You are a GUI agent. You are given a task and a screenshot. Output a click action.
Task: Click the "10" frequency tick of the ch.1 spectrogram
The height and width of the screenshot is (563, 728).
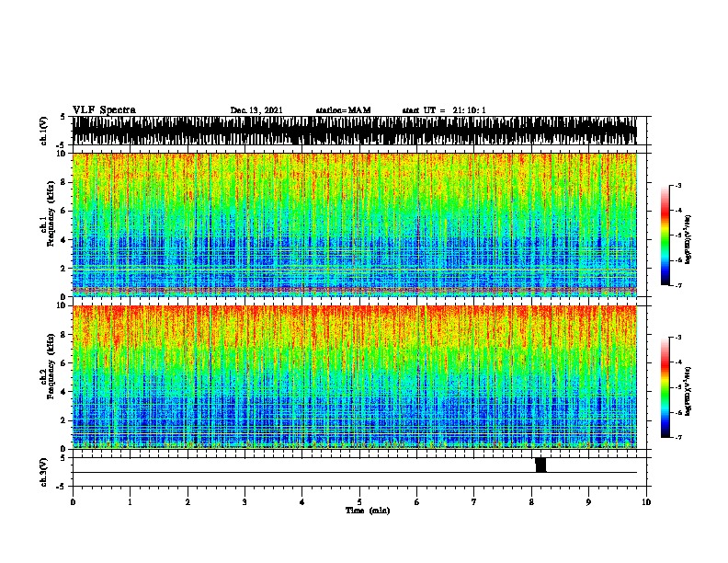point(63,154)
